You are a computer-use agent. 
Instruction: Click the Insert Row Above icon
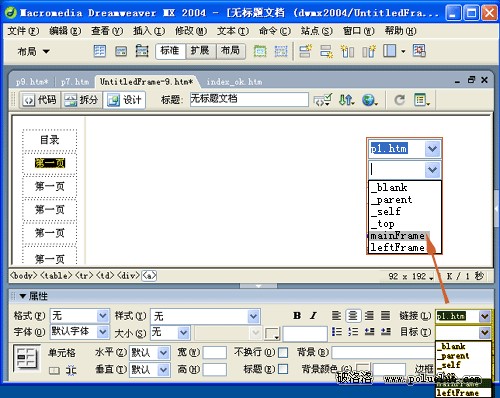pyautogui.click(x=305, y=51)
